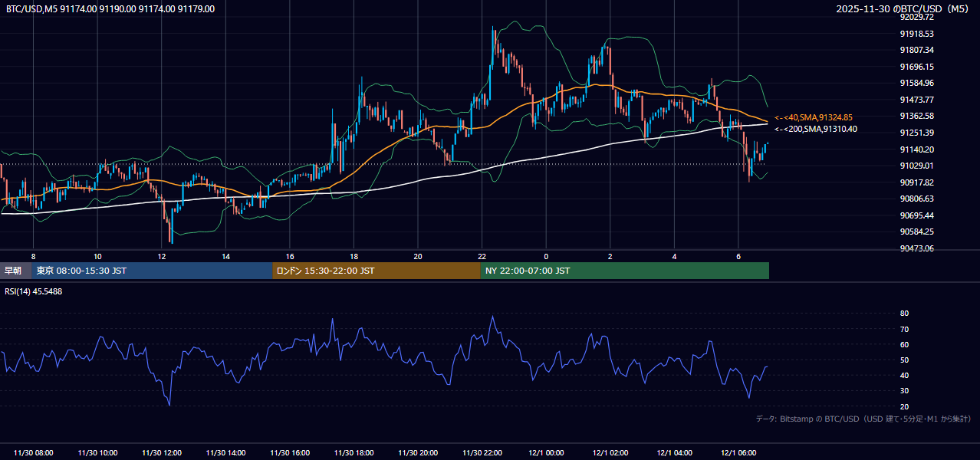The width and height of the screenshot is (980, 460).
Task: Click the 91807.34 price axis label
Action: pos(916,50)
